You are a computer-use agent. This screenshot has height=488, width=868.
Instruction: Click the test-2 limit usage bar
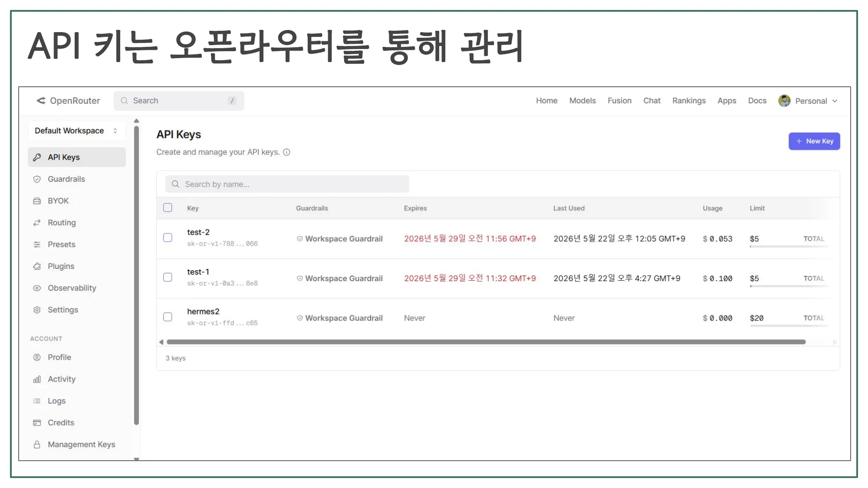(x=789, y=246)
